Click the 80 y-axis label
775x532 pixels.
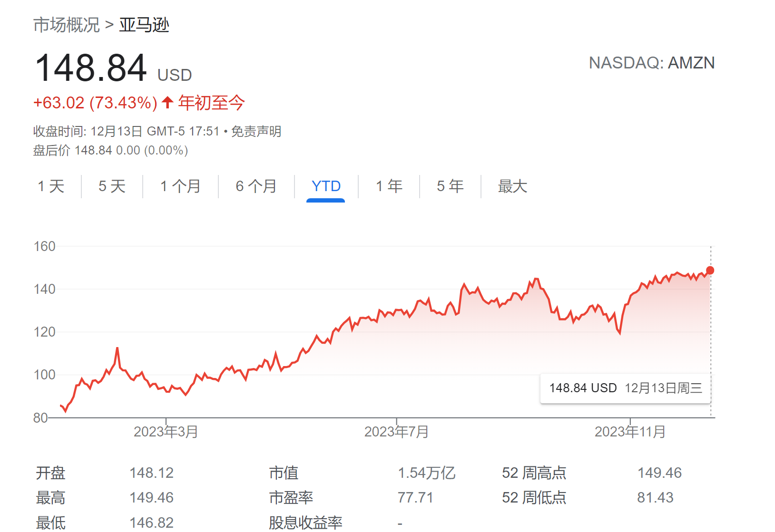(40, 418)
